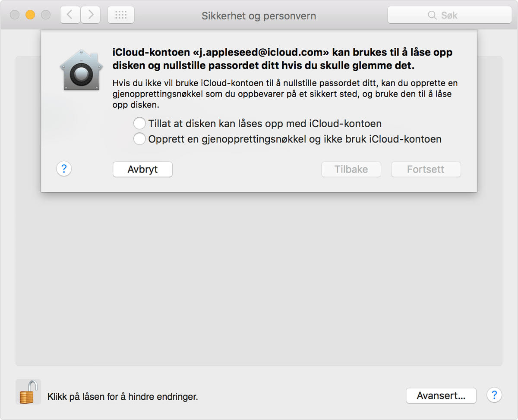Click the help button beside Avansert

[x=494, y=395]
